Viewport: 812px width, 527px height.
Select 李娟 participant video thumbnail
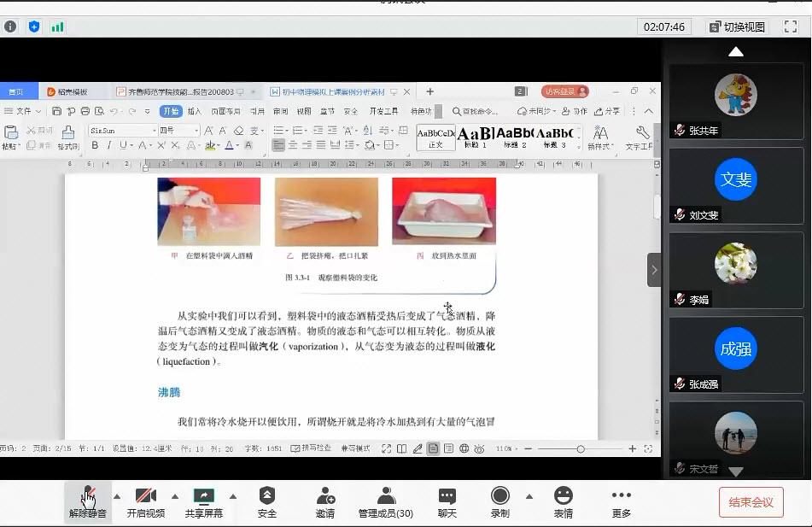(x=735, y=270)
